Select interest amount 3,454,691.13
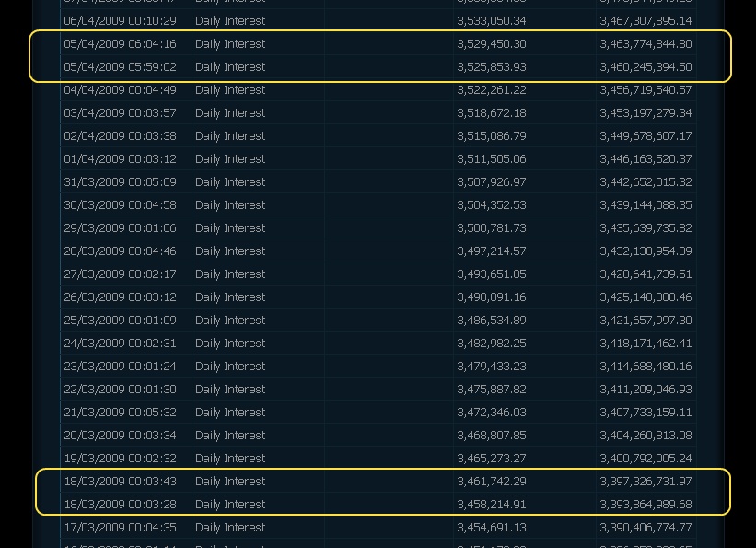The width and height of the screenshot is (756, 548). (492, 528)
